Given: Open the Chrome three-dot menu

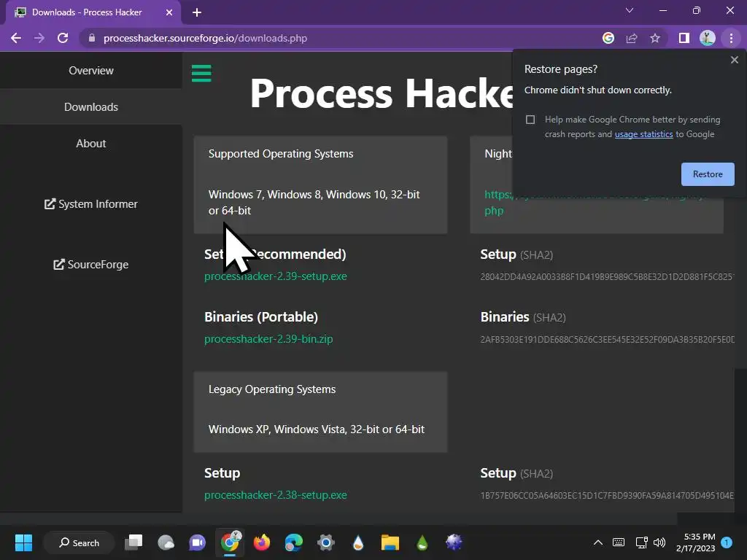Looking at the screenshot, I should [731, 38].
